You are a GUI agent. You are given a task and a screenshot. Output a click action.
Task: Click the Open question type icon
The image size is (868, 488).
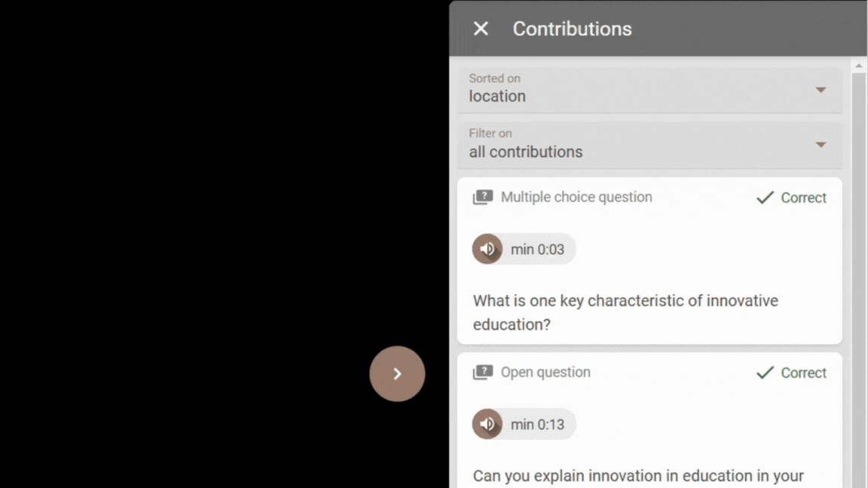tap(483, 372)
